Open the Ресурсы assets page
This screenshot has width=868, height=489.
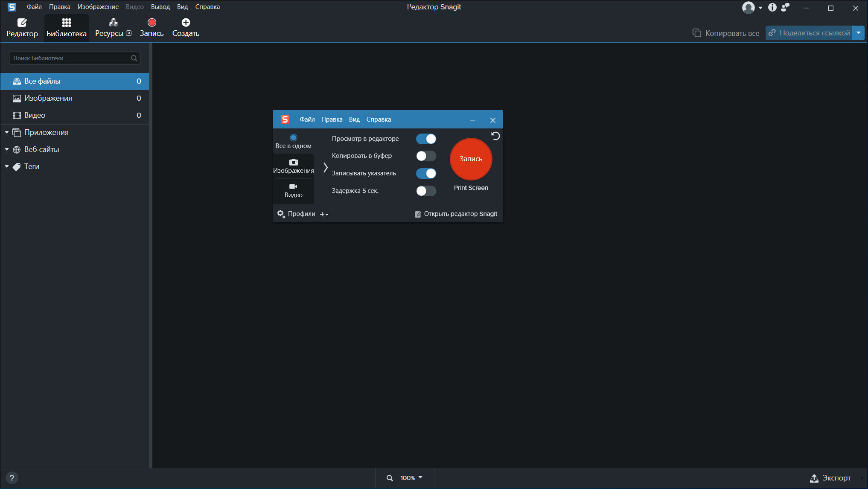(113, 28)
